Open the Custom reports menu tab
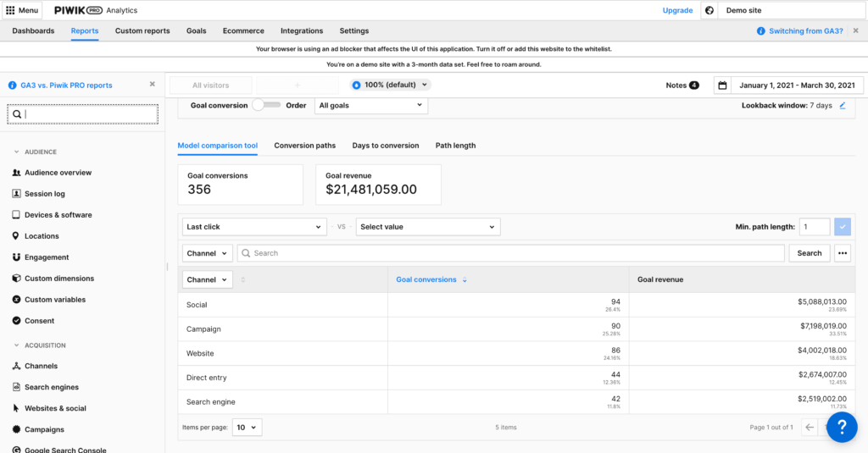Image resolution: width=868 pixels, height=453 pixels. (142, 31)
